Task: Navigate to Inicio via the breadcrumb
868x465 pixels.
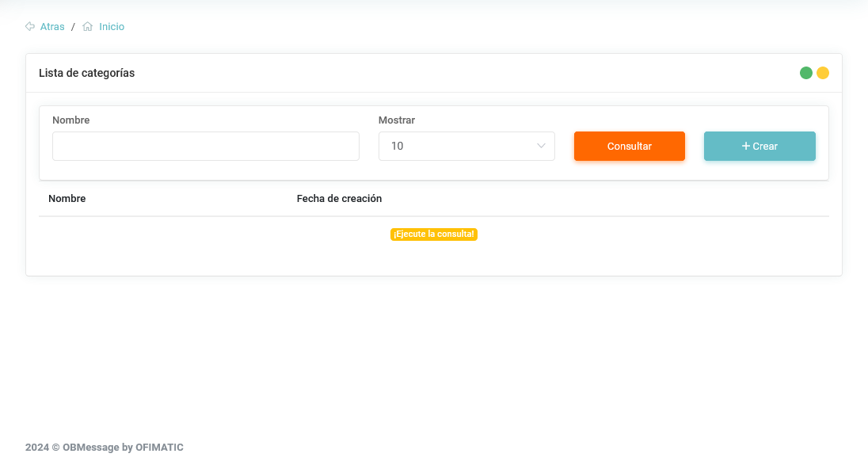Action: tap(112, 27)
